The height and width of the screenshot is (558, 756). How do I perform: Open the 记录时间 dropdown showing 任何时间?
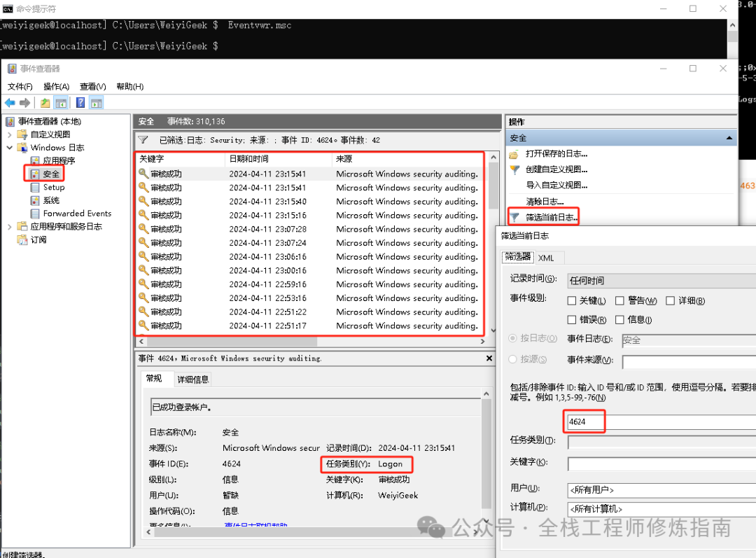pos(661,281)
